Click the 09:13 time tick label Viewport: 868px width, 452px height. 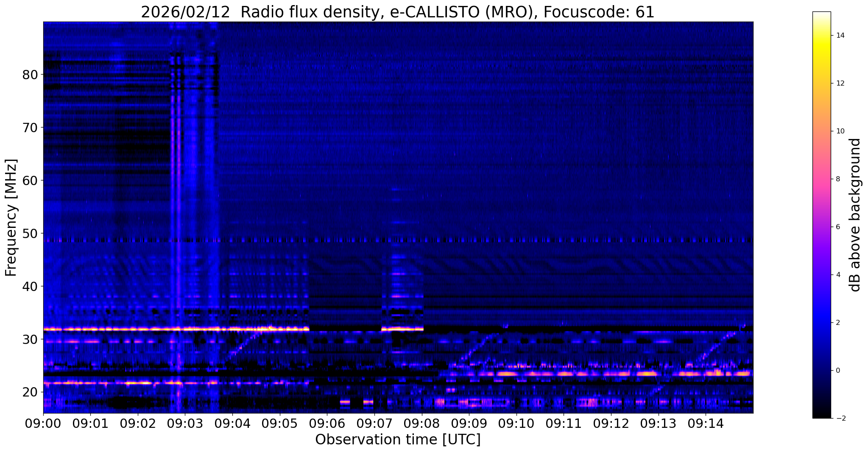658,424
